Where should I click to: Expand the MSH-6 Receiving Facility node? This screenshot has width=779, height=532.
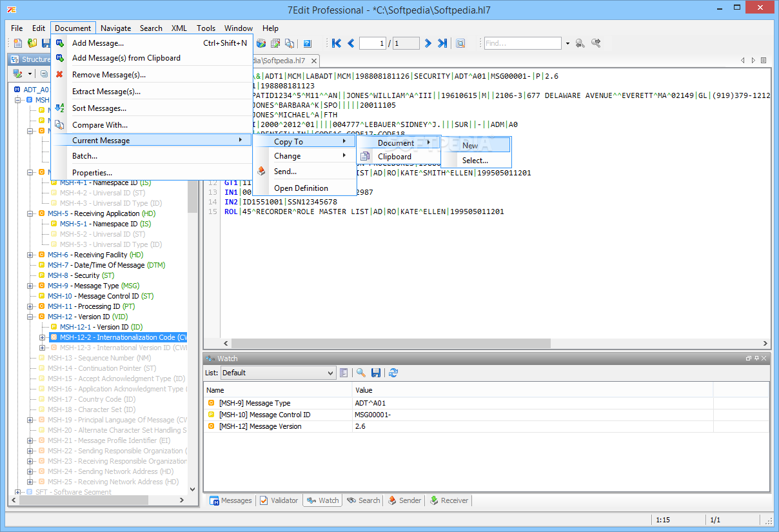(30, 255)
